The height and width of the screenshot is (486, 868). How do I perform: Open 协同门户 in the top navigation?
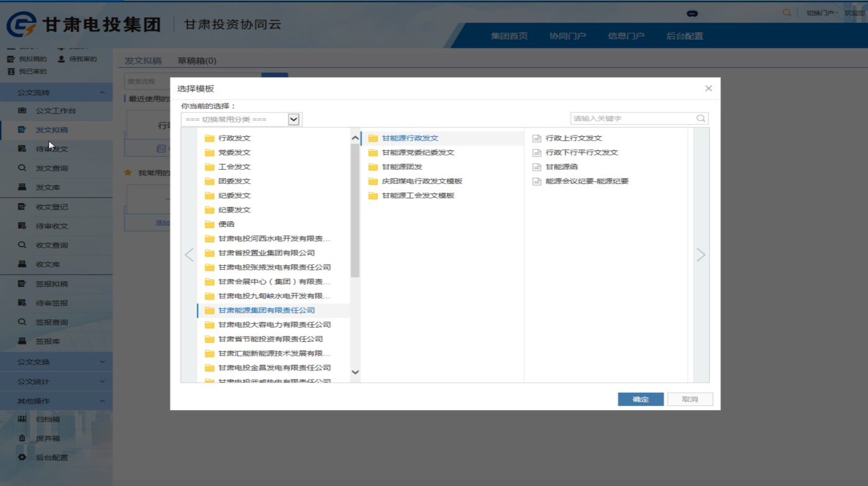pyautogui.click(x=568, y=36)
